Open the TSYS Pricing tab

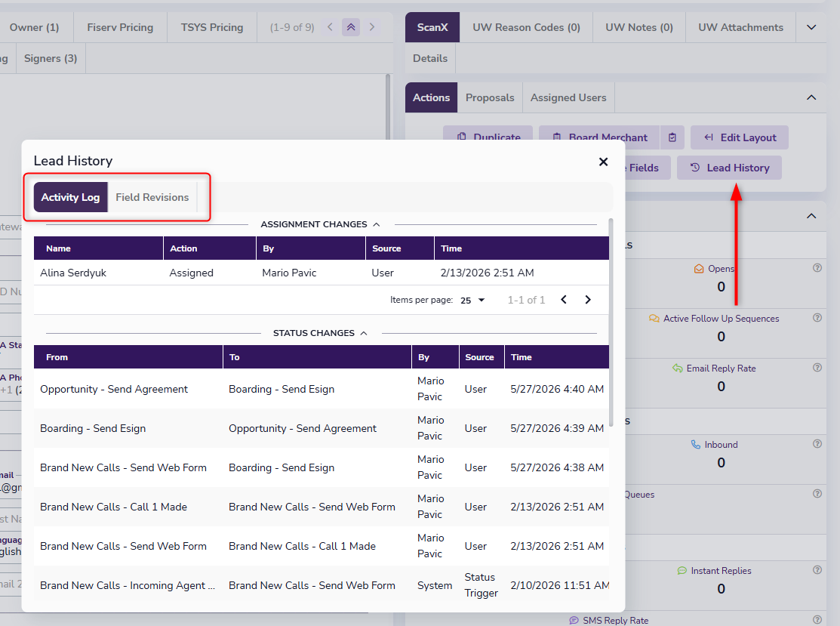click(211, 27)
